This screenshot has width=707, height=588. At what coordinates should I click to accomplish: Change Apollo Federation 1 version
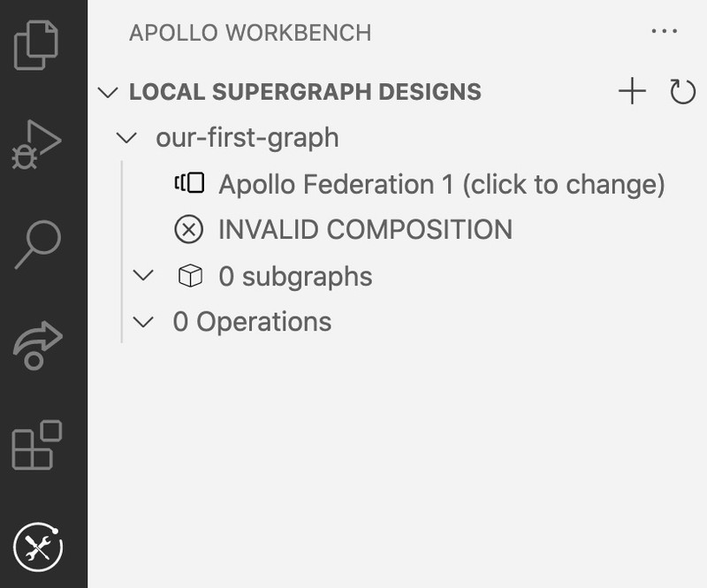point(442,184)
